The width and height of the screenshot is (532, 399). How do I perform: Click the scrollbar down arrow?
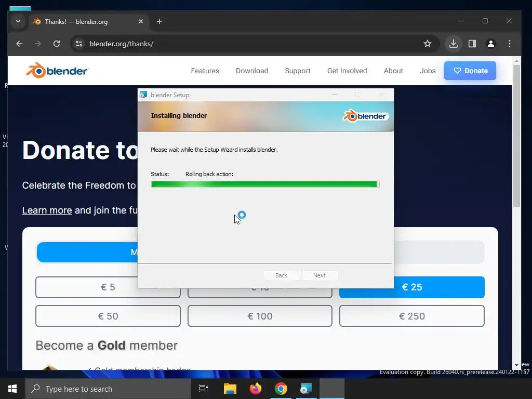pos(516,365)
